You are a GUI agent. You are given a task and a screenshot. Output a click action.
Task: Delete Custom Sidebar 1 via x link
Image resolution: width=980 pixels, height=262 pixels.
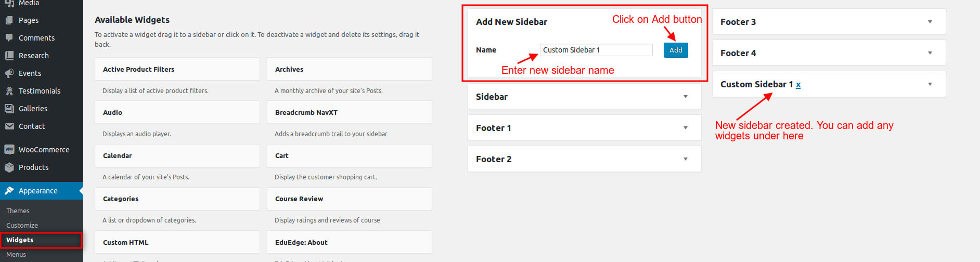tap(798, 85)
